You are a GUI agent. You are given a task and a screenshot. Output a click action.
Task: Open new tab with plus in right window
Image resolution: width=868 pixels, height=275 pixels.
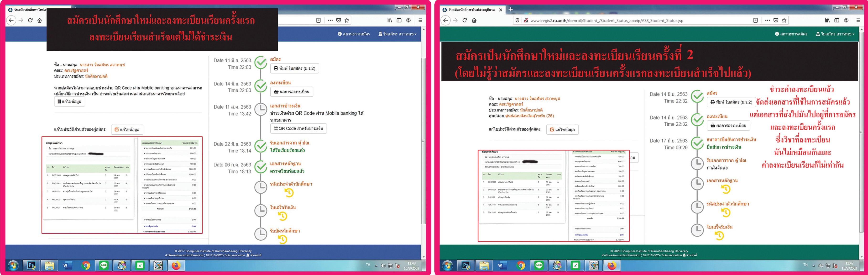click(511, 10)
